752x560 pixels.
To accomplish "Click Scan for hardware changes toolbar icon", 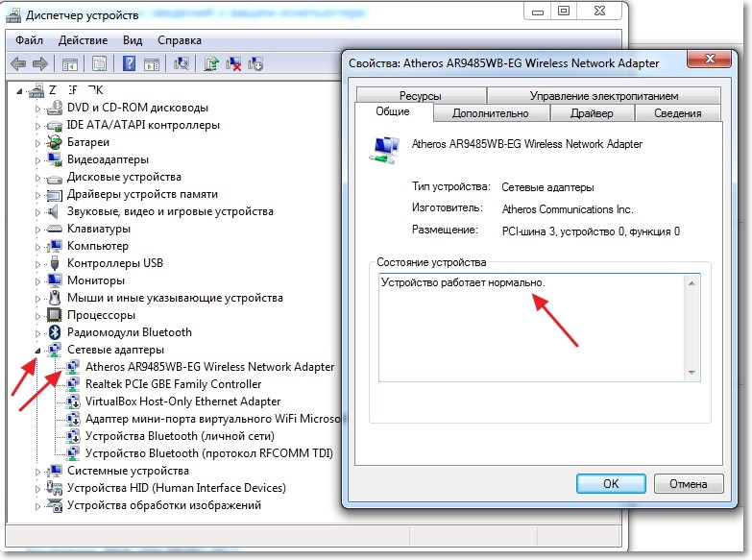I will (x=181, y=64).
